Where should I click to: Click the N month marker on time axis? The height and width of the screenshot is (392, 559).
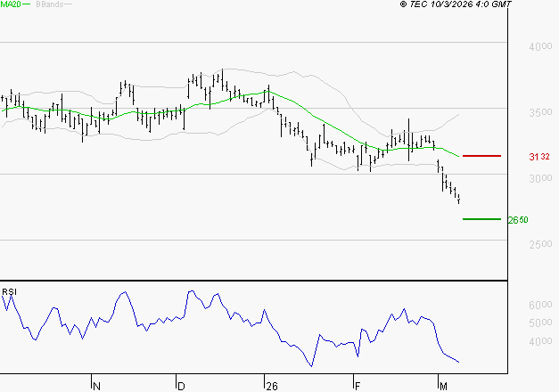tap(96, 385)
